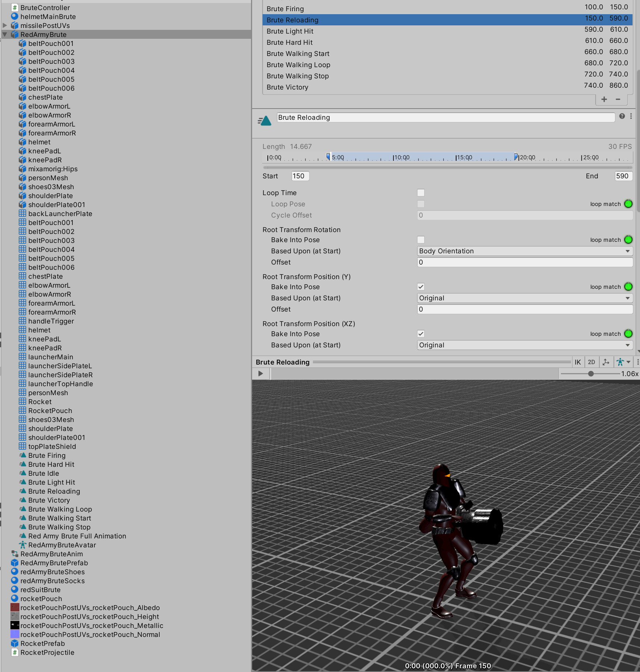Adjust the preview playback speed slider
This screenshot has height=672, width=640.
coord(591,373)
